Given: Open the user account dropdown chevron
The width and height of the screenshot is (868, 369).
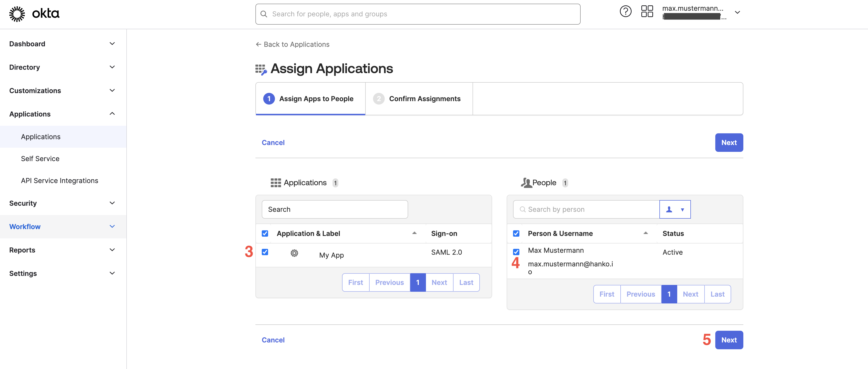Looking at the screenshot, I should click(x=737, y=13).
